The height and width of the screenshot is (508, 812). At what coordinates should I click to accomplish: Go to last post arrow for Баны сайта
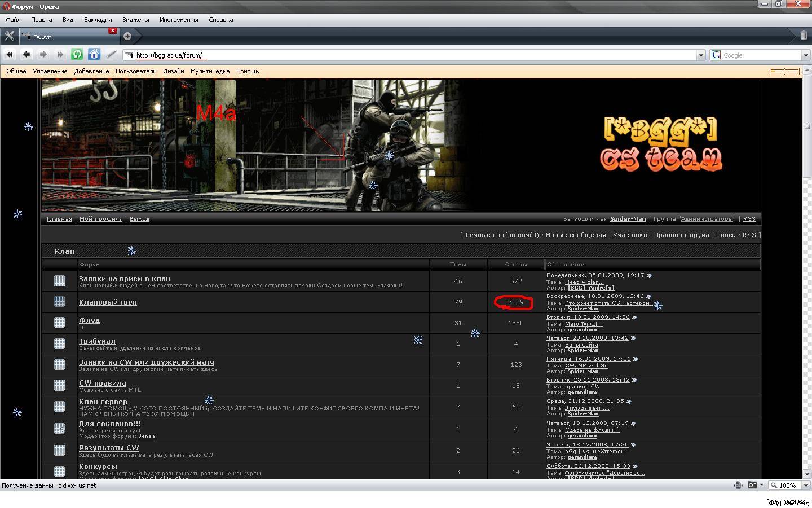tap(633, 338)
